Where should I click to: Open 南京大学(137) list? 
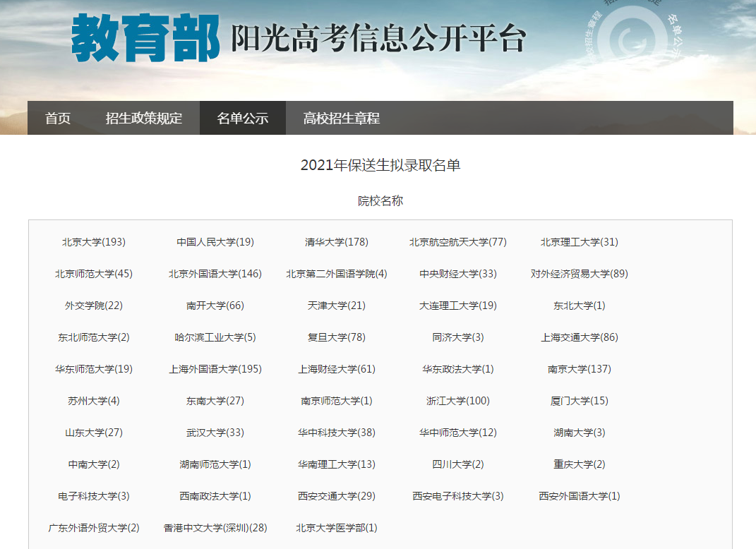pos(580,369)
